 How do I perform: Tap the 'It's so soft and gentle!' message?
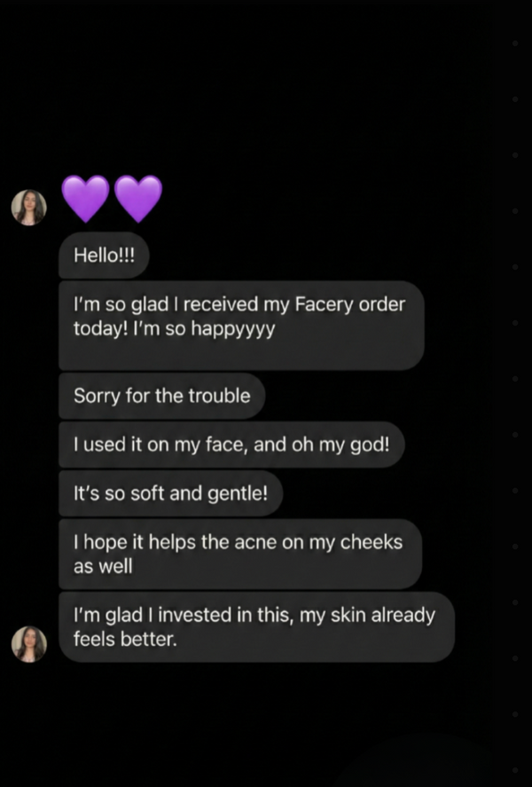[170, 493]
